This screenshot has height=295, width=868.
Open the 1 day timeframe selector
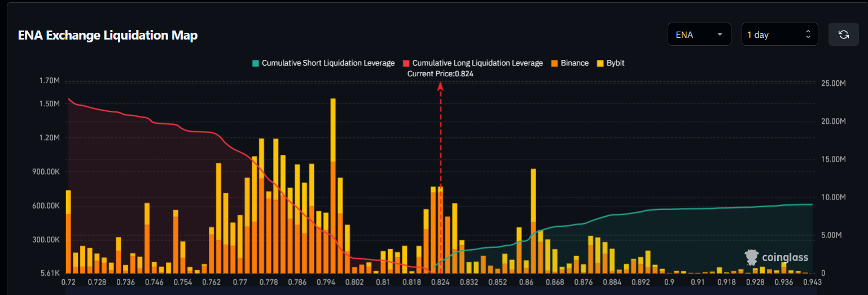point(779,34)
